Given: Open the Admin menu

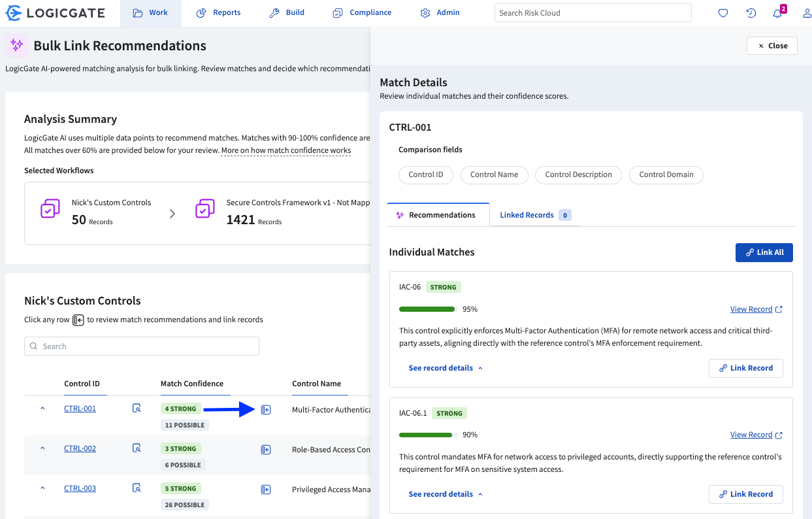Looking at the screenshot, I should pos(440,13).
